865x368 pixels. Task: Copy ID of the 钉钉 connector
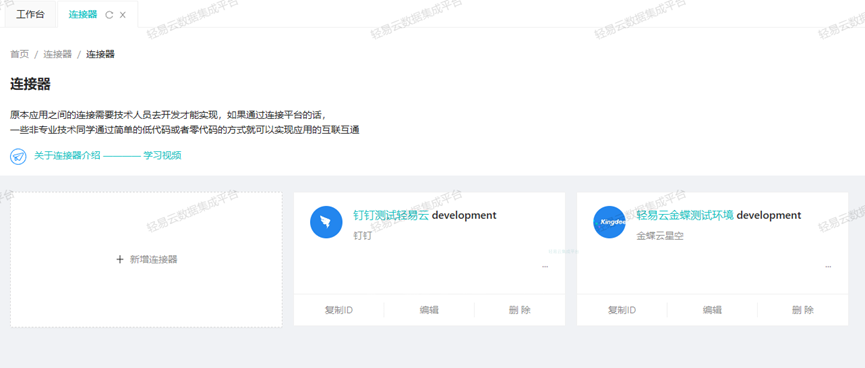tap(339, 310)
